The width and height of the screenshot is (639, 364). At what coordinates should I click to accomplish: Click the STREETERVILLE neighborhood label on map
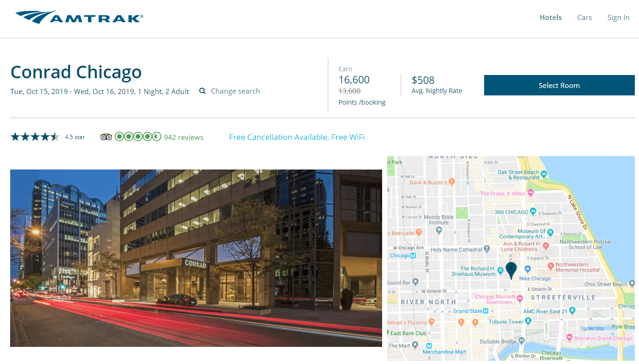[563, 297]
